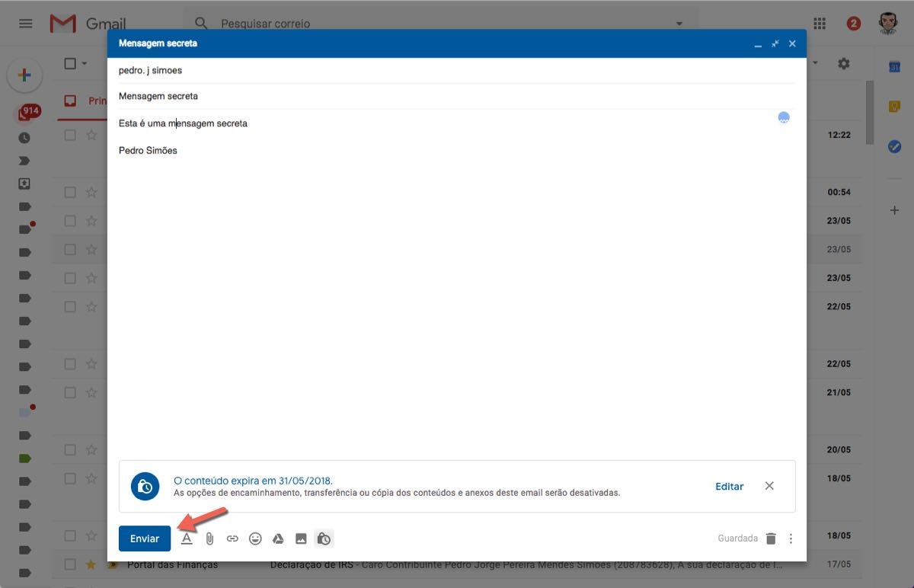Edit the content expiration settings via Editar
Viewport: 914px width, 588px height.
[x=729, y=486]
